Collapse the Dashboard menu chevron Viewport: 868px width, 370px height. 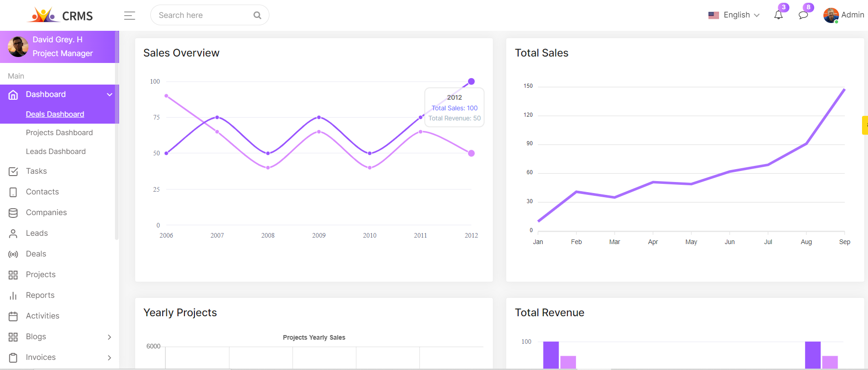[x=109, y=95]
